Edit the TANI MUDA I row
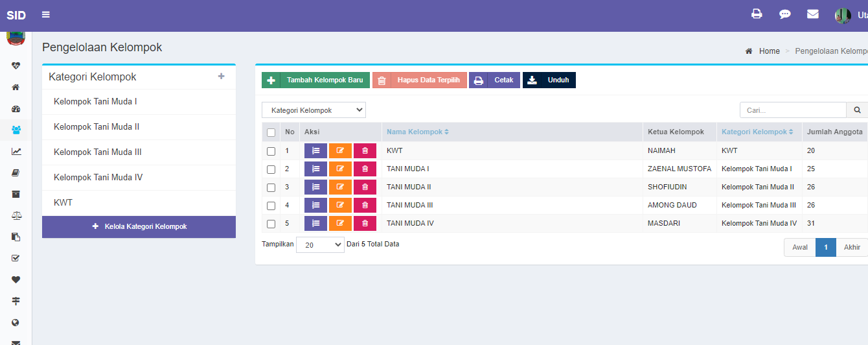 pos(340,169)
